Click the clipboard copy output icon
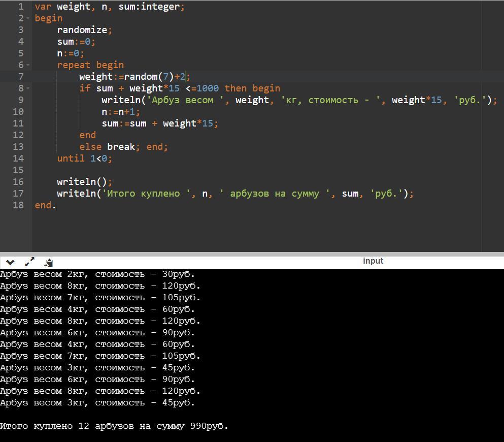 click(x=49, y=263)
